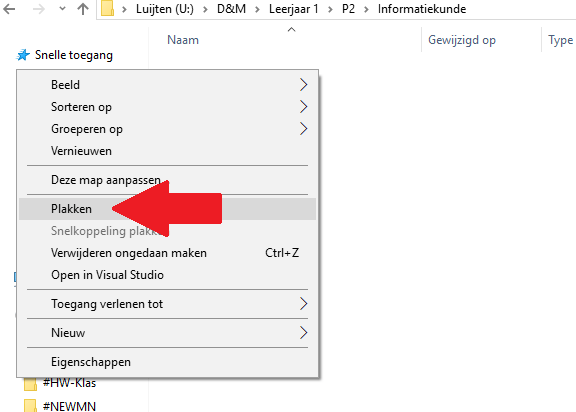Image resolution: width=576 pixels, height=412 pixels.
Task: Sort by the Naam column header
Action: pos(183,40)
